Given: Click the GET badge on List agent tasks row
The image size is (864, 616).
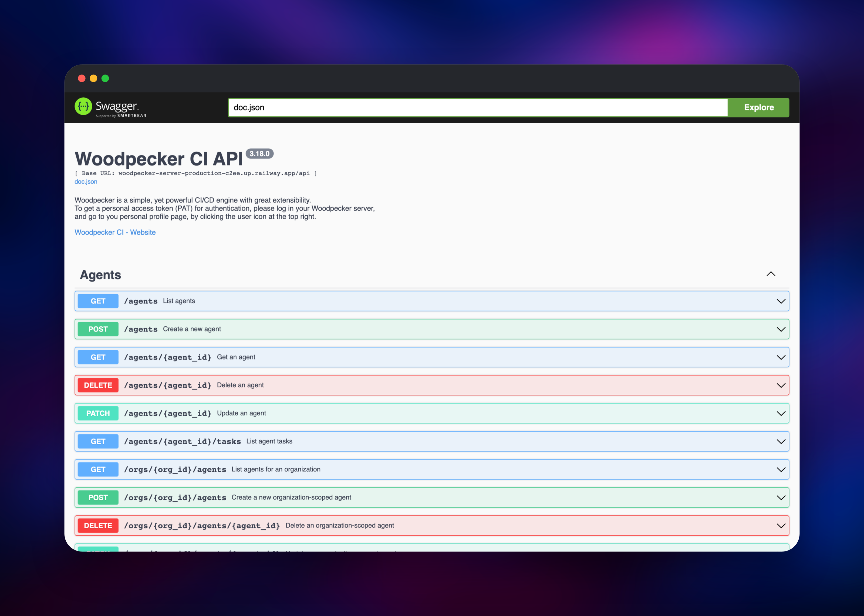Looking at the screenshot, I should point(98,442).
